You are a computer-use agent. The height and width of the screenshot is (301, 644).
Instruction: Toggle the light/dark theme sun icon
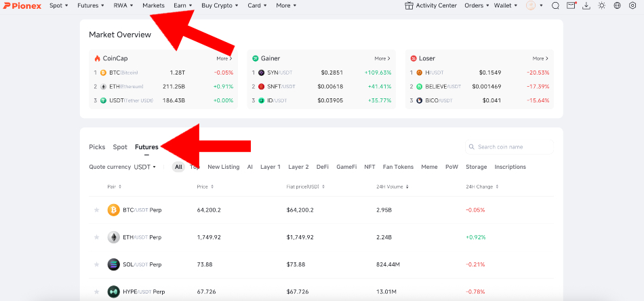point(602,5)
